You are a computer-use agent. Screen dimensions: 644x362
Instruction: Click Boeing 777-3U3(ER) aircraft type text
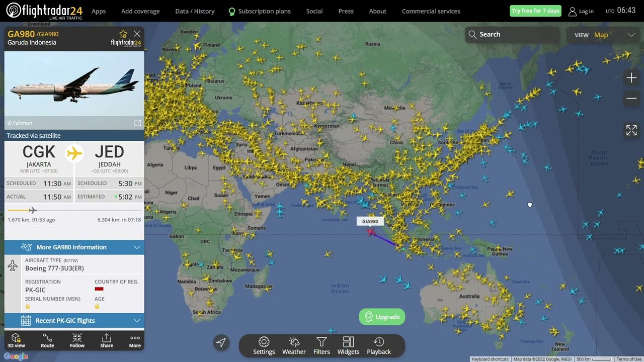point(54,268)
